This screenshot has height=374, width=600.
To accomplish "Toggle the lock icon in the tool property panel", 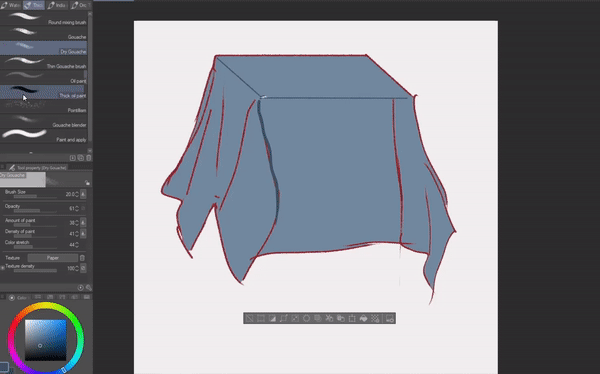I will (87, 183).
